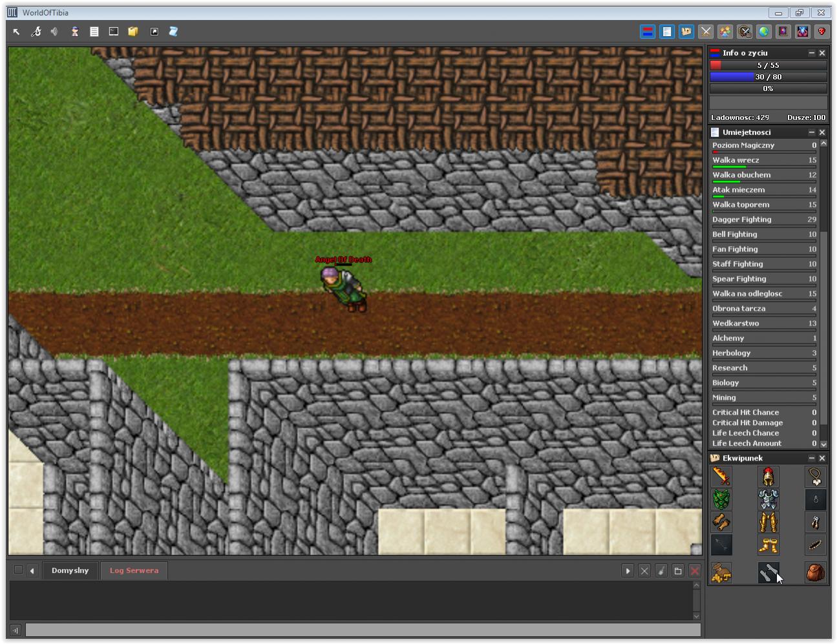837x644 pixels.
Task: Toggle the sound speaker icon
Action: (55, 32)
